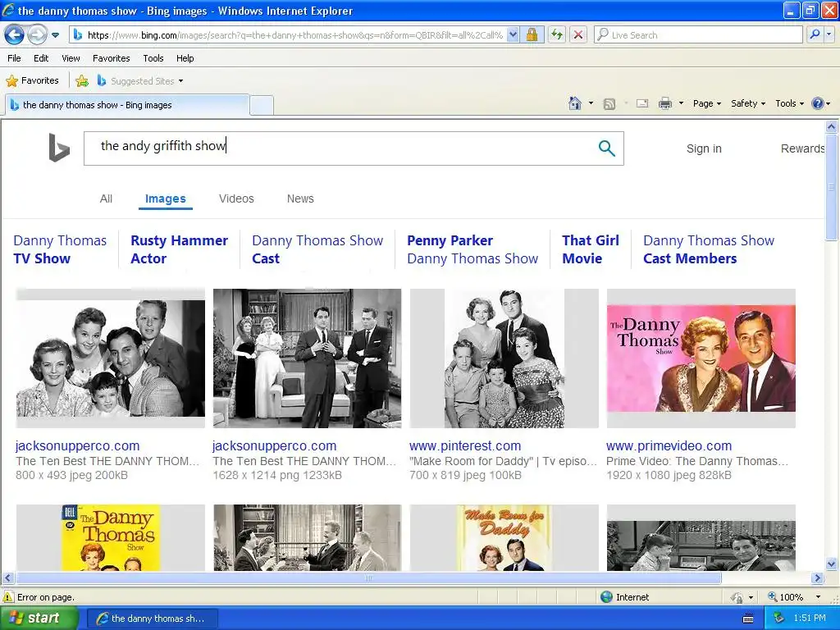Open the command bar Tools dropdown
Screen dimensions: 840x630
[x=789, y=103]
